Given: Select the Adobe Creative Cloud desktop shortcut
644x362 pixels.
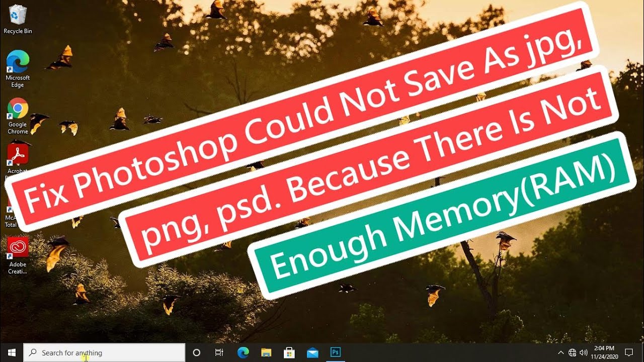Looking at the screenshot, I should coord(18,254).
